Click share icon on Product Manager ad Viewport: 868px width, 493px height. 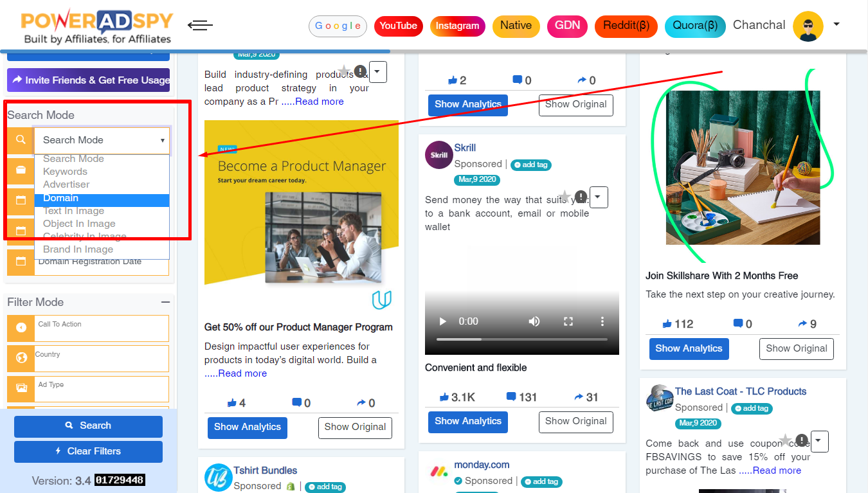(x=361, y=403)
